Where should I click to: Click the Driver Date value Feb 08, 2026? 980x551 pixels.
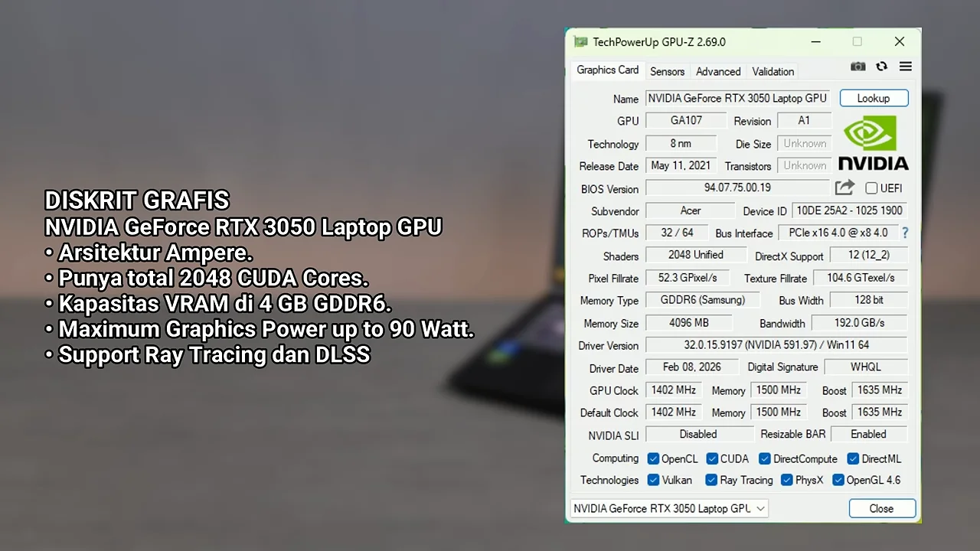(x=692, y=367)
